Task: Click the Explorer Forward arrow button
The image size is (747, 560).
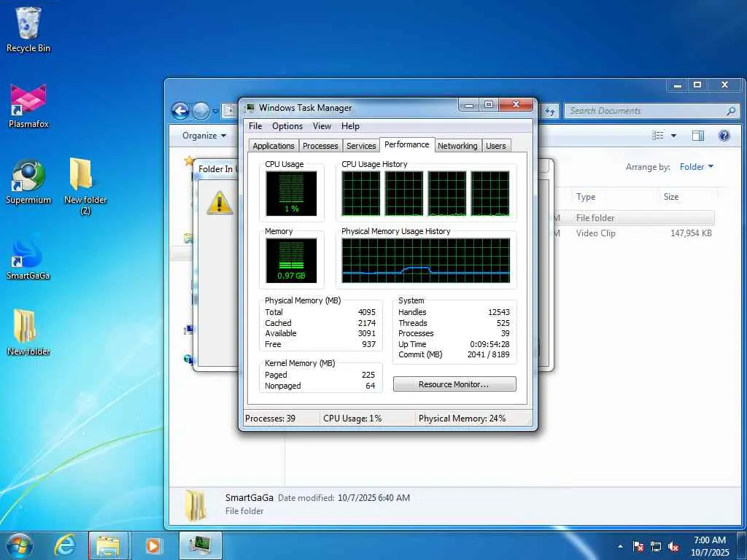Action: point(201,112)
